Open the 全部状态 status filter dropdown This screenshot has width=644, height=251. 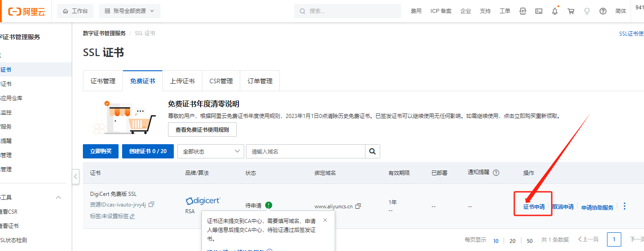[211, 151]
